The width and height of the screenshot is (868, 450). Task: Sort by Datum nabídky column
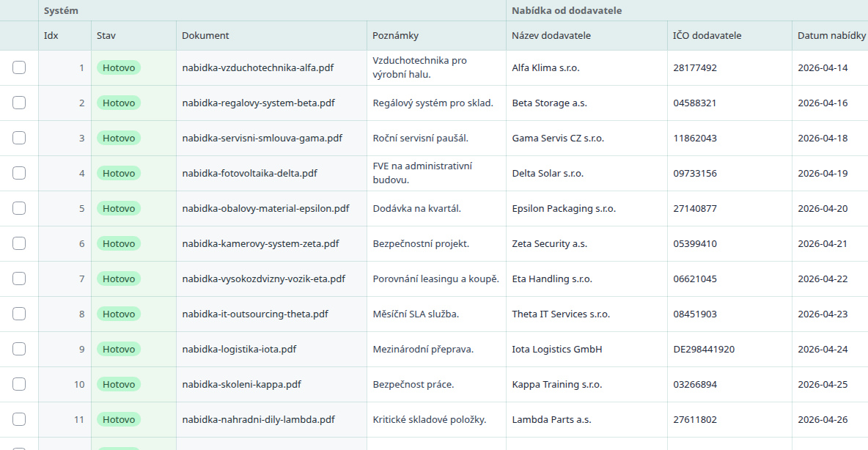click(x=831, y=35)
